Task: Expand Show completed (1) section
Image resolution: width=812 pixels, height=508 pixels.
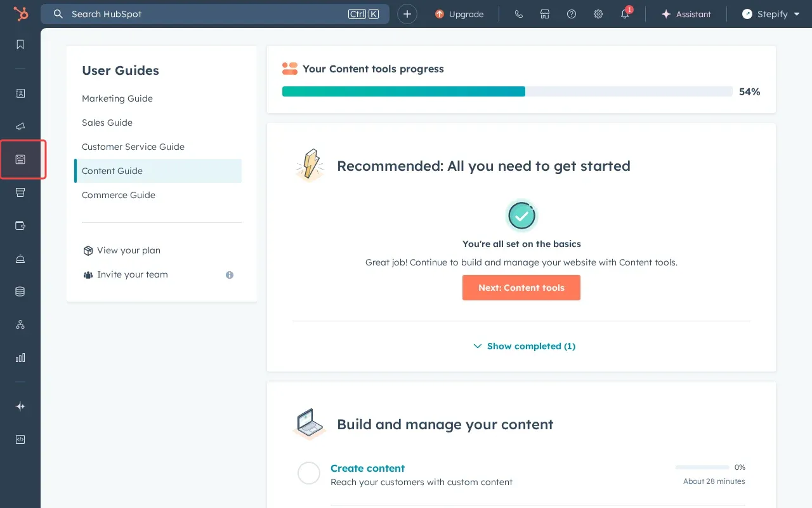Action: [524, 346]
